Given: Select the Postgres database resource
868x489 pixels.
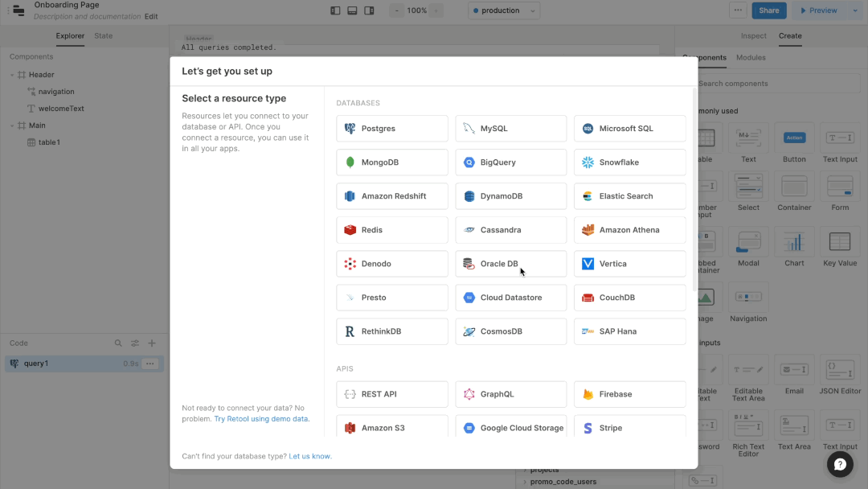Looking at the screenshot, I should (x=391, y=129).
